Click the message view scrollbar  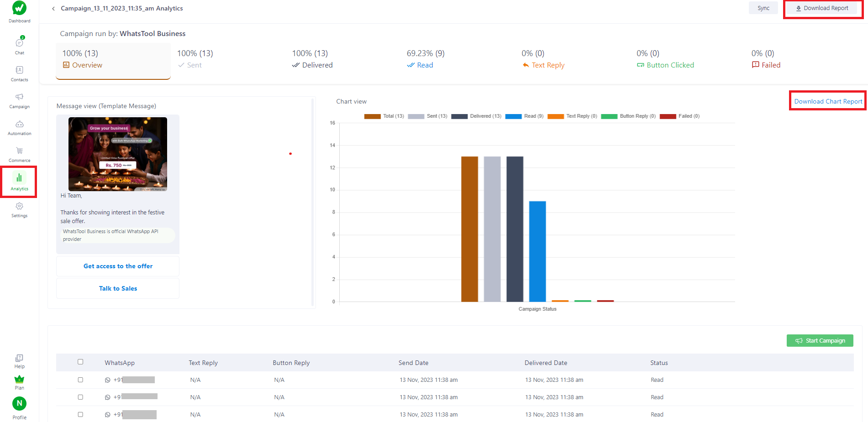coord(312,202)
